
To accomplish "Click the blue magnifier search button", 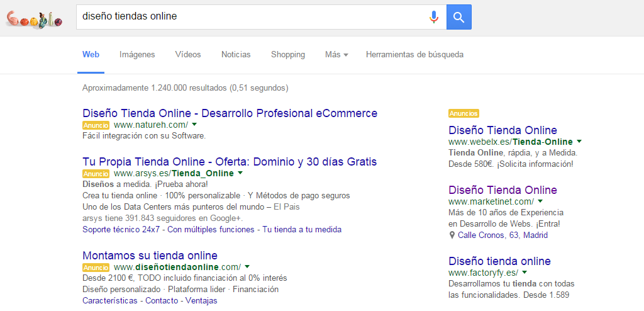I will coord(458,17).
